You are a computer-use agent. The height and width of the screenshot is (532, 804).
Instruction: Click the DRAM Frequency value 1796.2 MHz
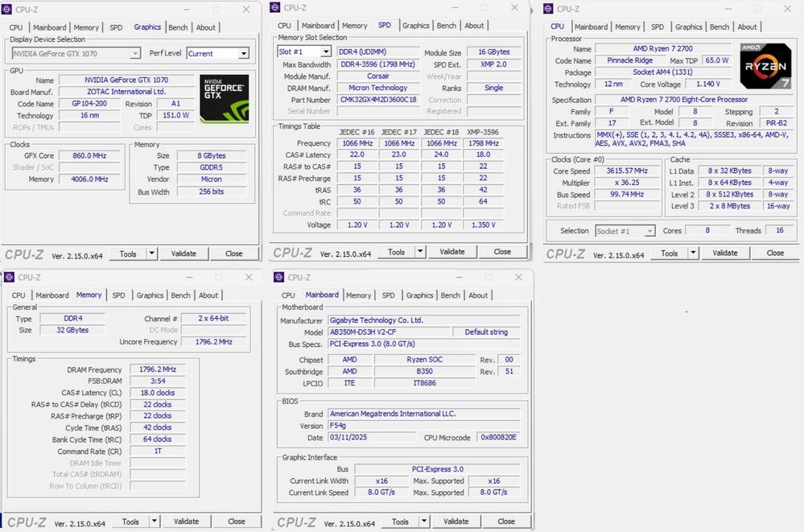click(158, 369)
